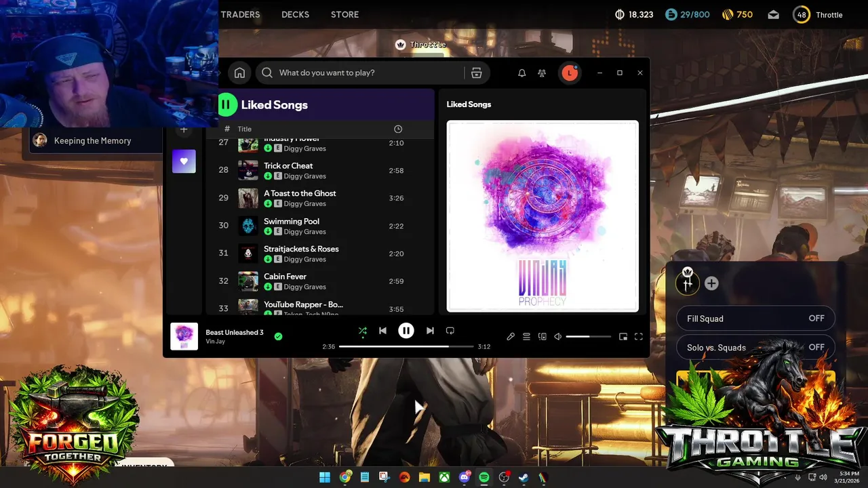
Task: Open Steam from the taskbar
Action: pyautogui.click(x=524, y=477)
